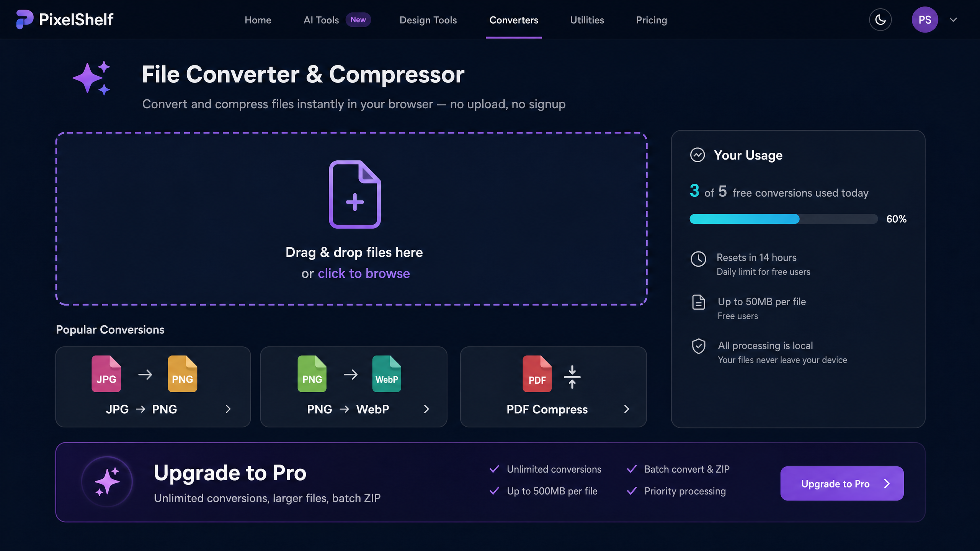The width and height of the screenshot is (980, 551).
Task: Click 'Daily limit for free users' text
Action: coord(763,272)
